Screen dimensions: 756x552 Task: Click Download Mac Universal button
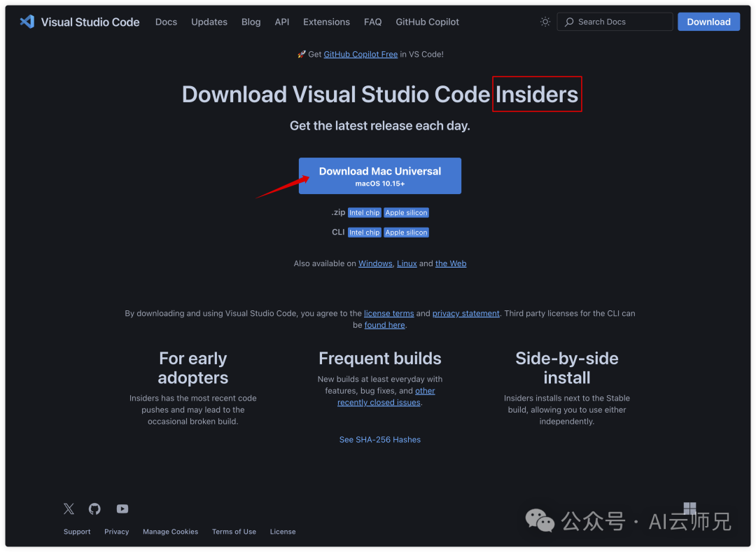(379, 176)
